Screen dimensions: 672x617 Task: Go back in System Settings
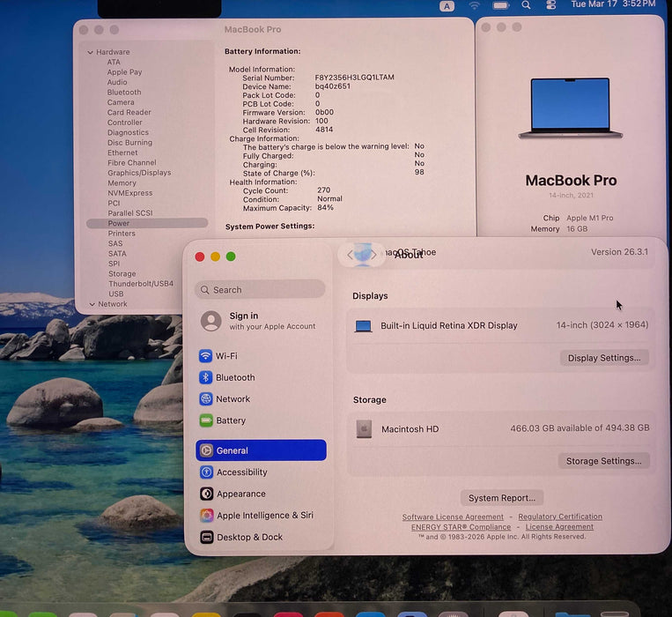click(350, 255)
